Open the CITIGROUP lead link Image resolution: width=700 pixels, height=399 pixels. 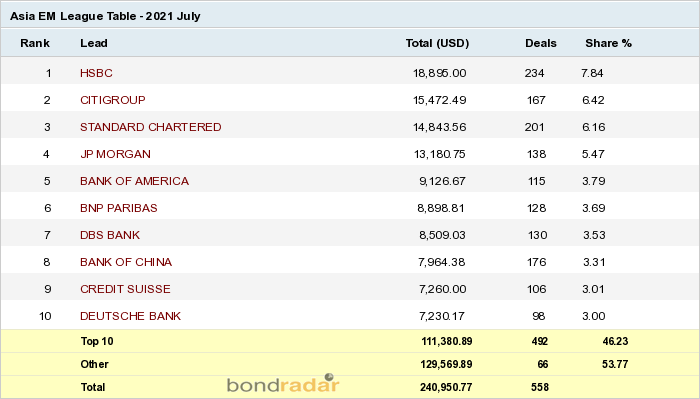click(x=112, y=100)
